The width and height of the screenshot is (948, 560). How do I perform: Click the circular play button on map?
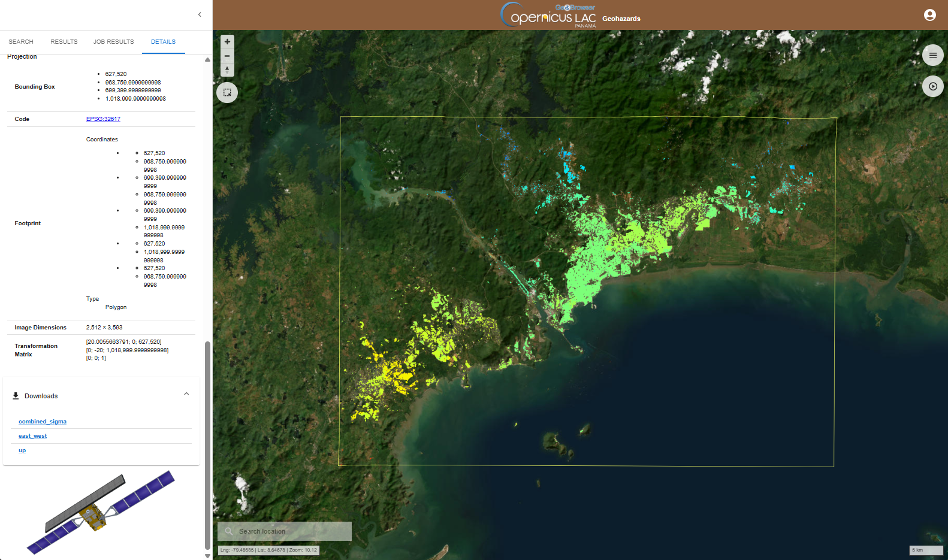coord(932,86)
